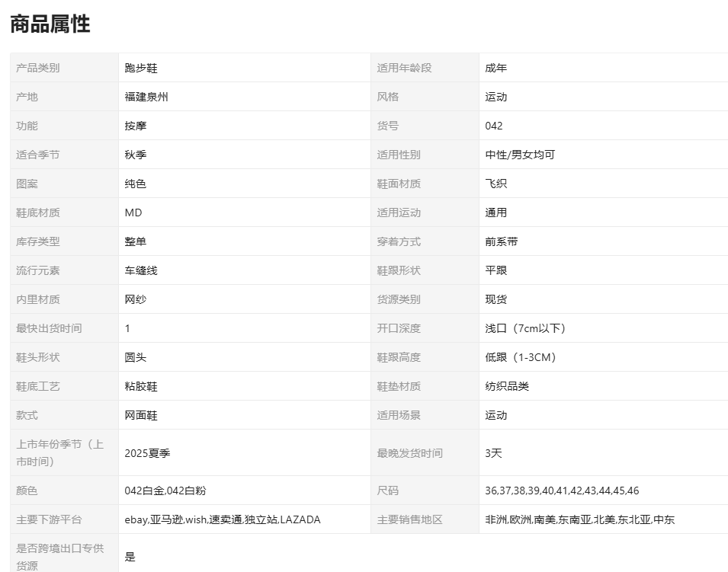Click the 042白金,042白粉 color value
Viewport: 728px width, 572px height.
[x=165, y=491]
